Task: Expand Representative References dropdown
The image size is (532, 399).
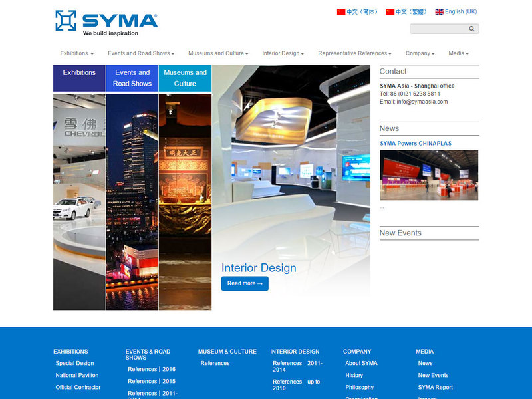Action: (355, 53)
